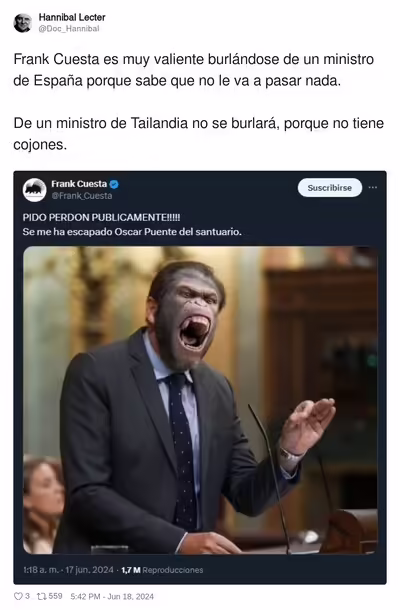The image size is (400, 610).
Task: Click the PIDO PERDON PUBLICAMENTE quoted text
Action: point(101,217)
